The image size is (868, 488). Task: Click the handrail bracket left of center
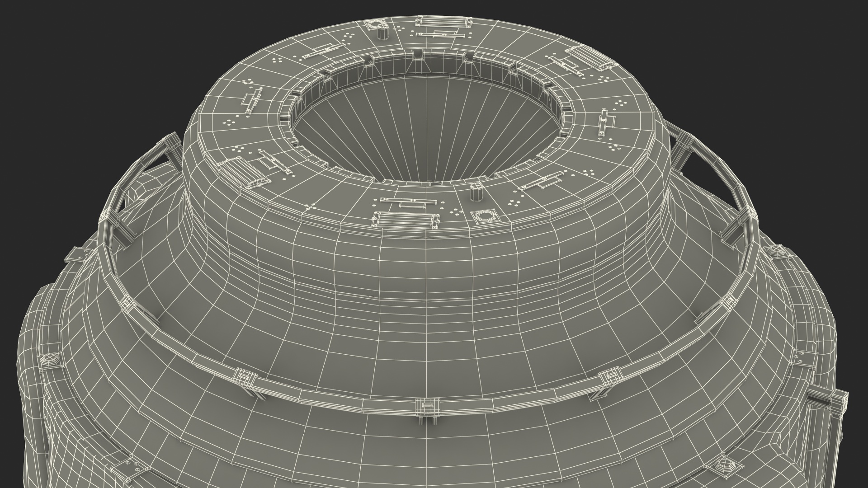[244, 376]
